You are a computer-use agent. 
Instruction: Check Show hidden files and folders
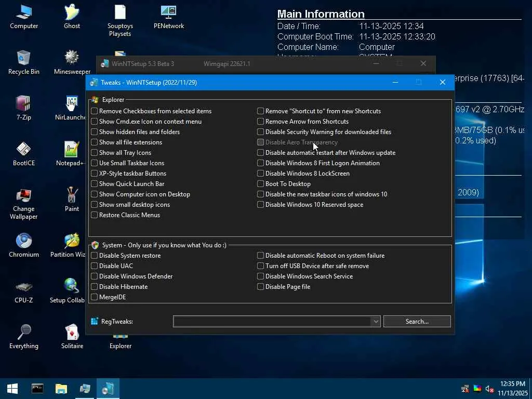tap(95, 131)
